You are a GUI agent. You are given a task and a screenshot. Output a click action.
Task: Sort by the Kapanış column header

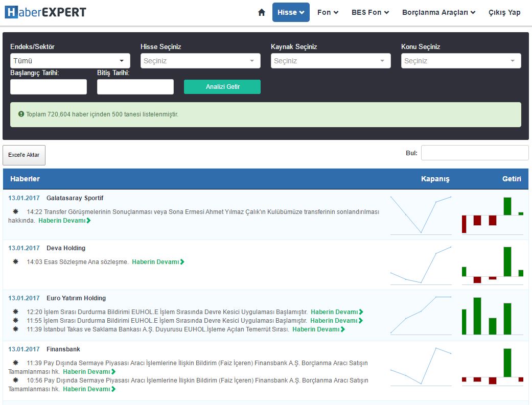[435, 179]
